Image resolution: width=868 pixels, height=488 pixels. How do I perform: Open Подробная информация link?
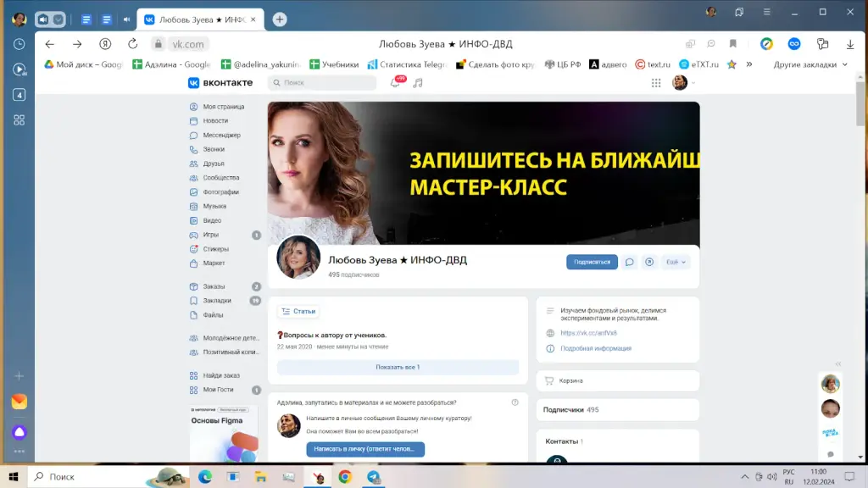click(596, 348)
